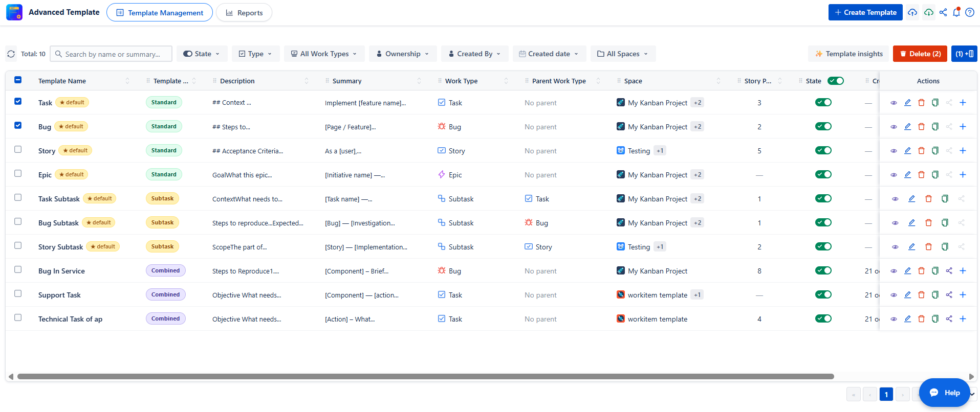This screenshot has width=980, height=412.
Task: Click plus icon on Support Task row
Action: click(963, 295)
